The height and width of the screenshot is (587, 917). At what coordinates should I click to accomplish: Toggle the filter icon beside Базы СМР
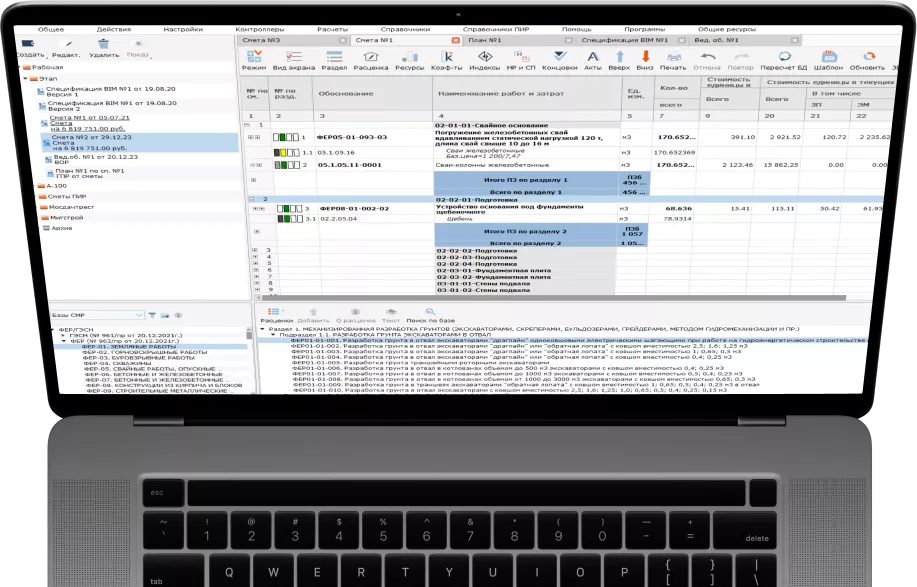coord(153,314)
